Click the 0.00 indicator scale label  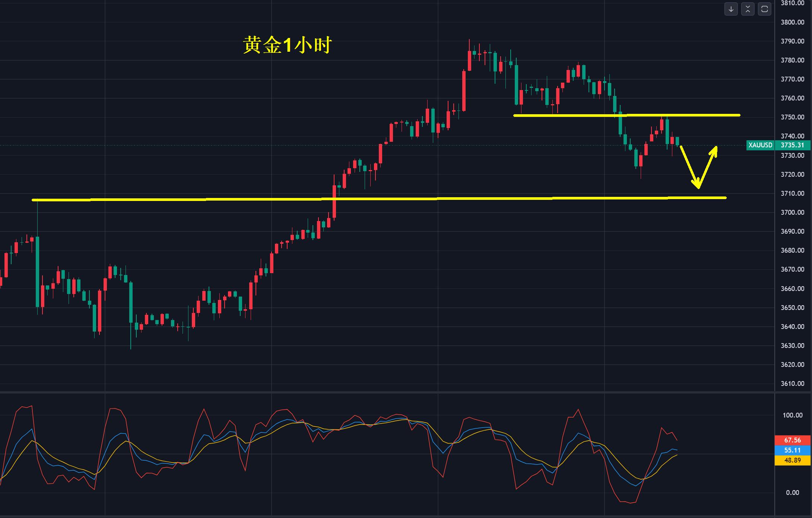(x=792, y=493)
